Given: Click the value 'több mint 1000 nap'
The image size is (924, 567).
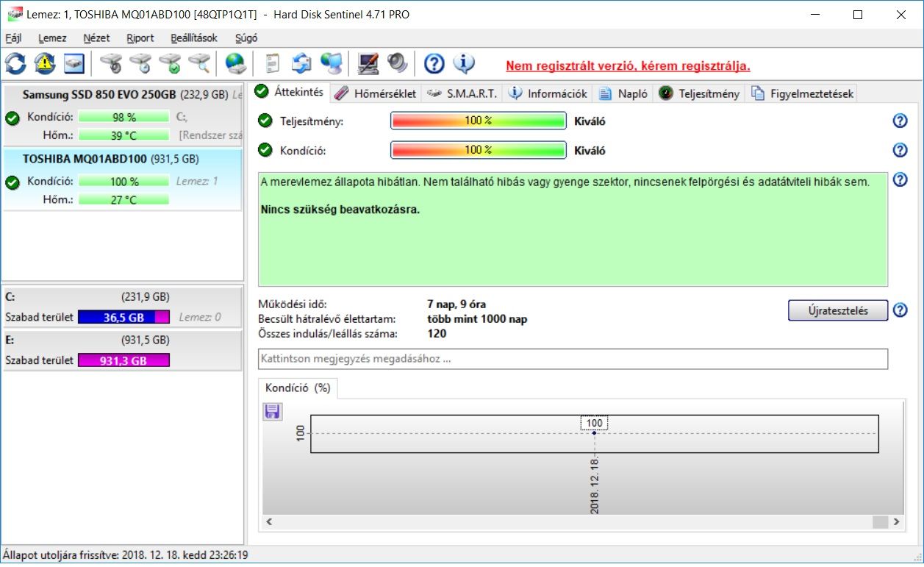Looking at the screenshot, I should pos(477,319).
